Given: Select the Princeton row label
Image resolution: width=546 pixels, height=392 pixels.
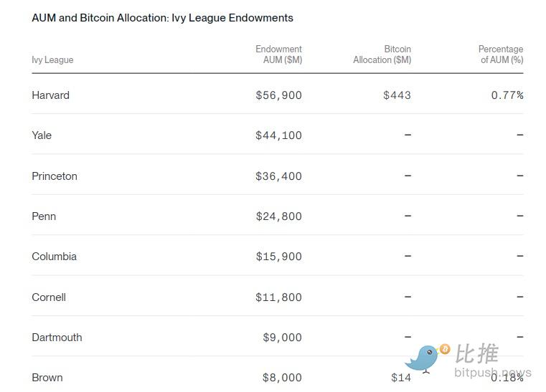Looking at the screenshot, I should [x=55, y=176].
